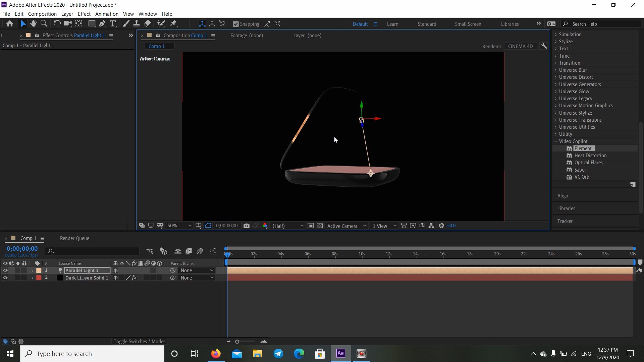
Task: Expand the Parallel Light 1 layer
Action: pos(32,270)
